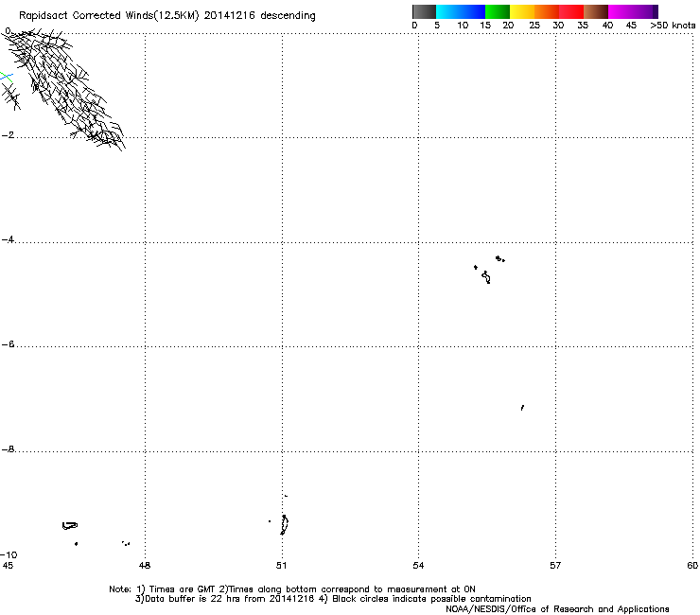Viewport: 700px width, 615px height.
Task: Click latitude axis label '-4'
Action: tap(8, 239)
